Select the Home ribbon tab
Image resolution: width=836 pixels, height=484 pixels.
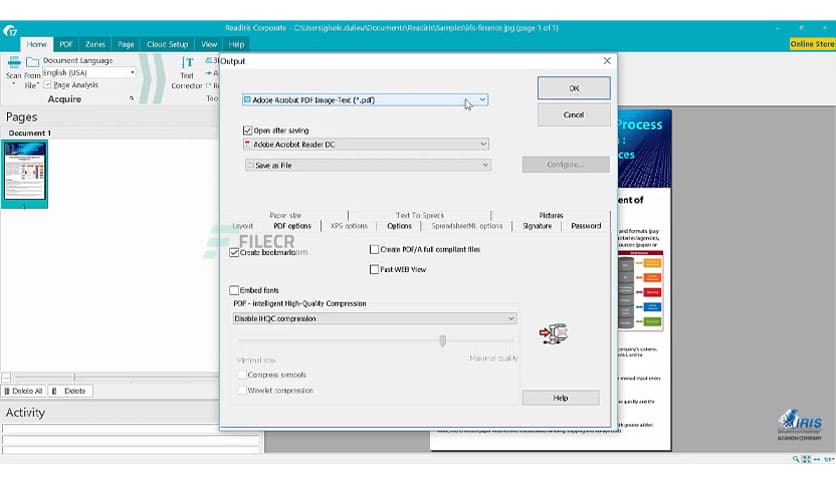(x=37, y=44)
